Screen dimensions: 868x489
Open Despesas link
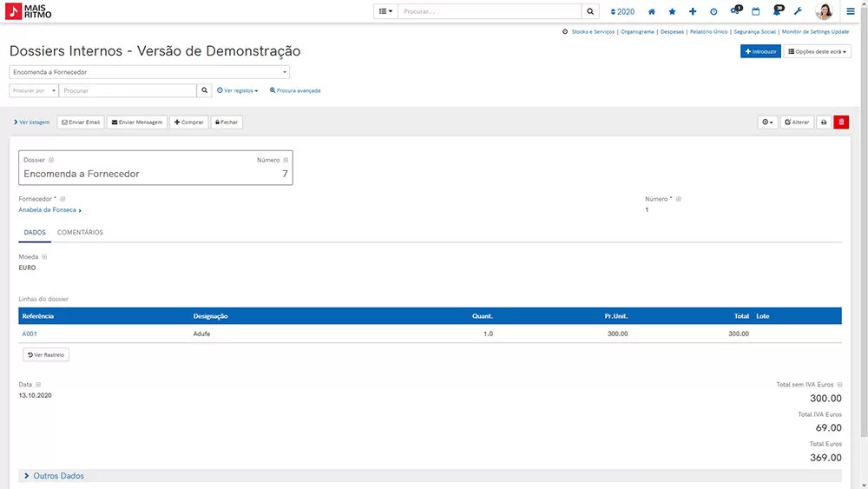point(672,31)
